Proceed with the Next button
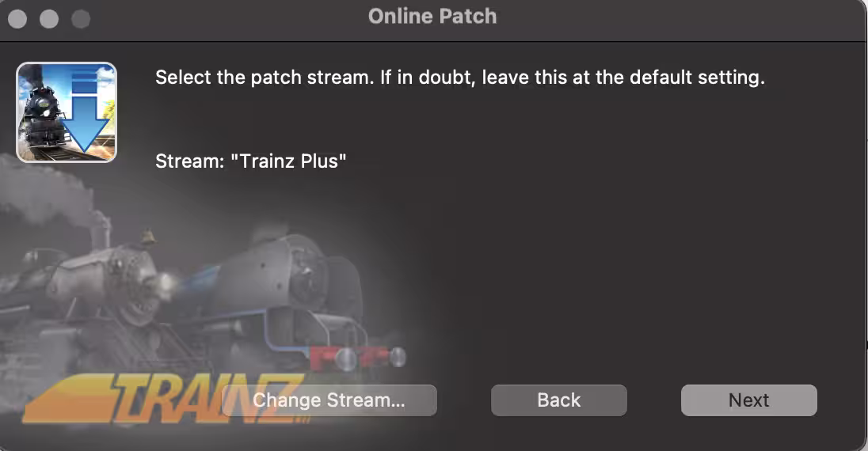Screen dimensions: 868x451 pyautogui.click(x=749, y=400)
